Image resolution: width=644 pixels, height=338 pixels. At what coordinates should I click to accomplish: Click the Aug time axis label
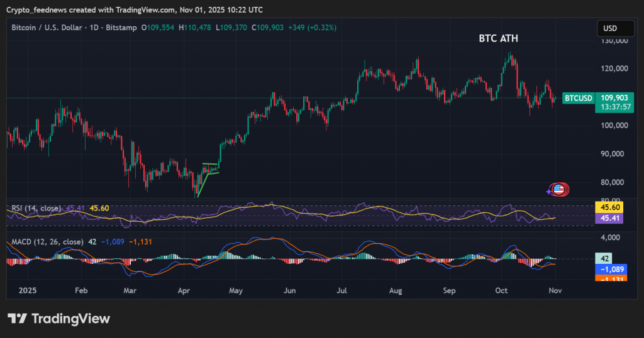(x=396, y=290)
